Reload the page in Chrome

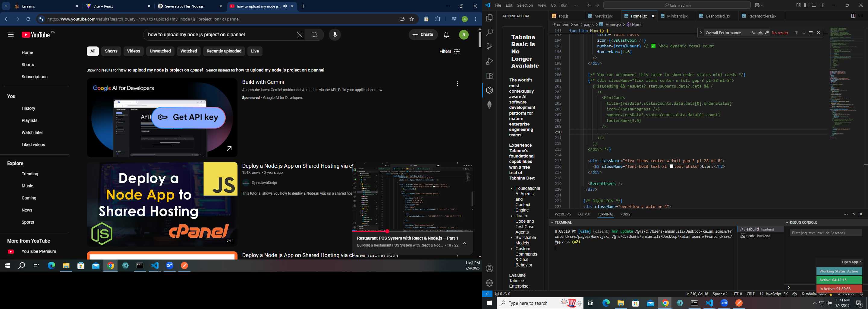click(28, 19)
